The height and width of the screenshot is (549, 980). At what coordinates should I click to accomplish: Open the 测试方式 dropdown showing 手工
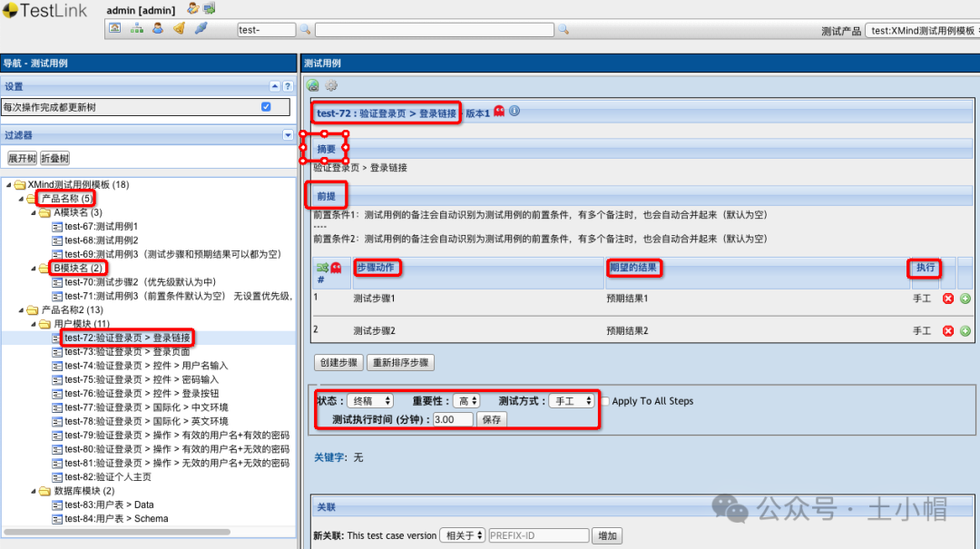point(572,401)
